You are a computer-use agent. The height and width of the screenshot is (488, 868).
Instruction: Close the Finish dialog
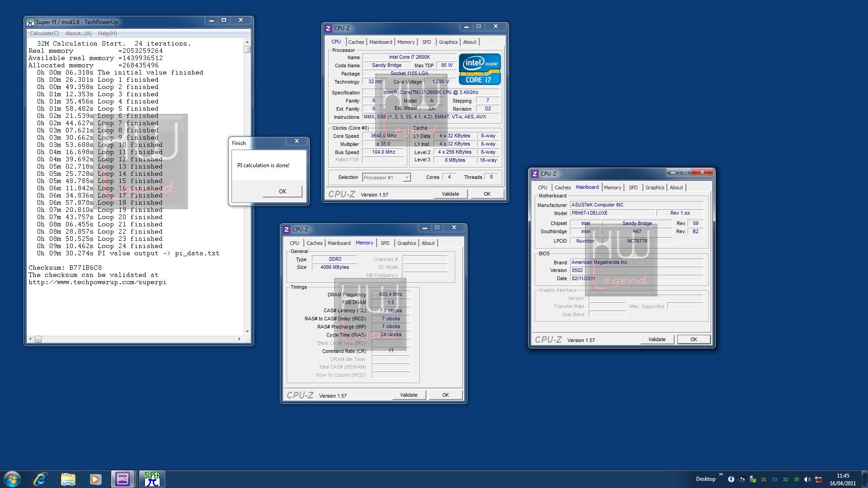tap(297, 141)
